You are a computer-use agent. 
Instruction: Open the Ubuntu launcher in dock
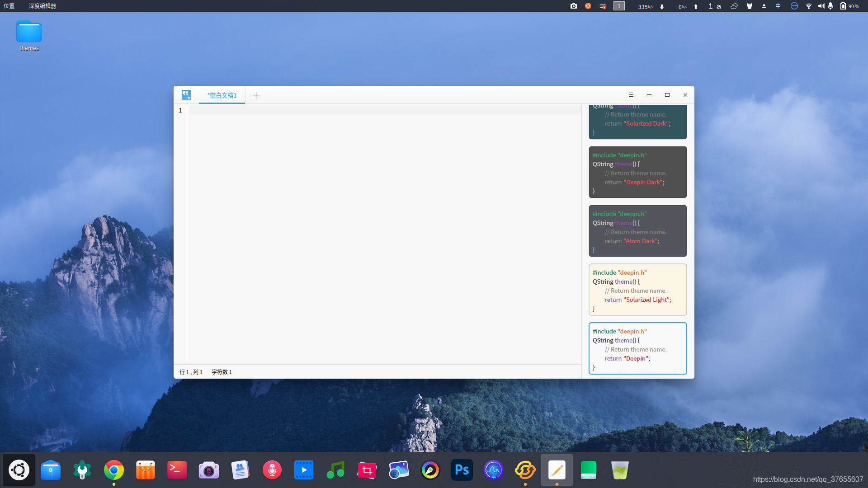point(19,470)
